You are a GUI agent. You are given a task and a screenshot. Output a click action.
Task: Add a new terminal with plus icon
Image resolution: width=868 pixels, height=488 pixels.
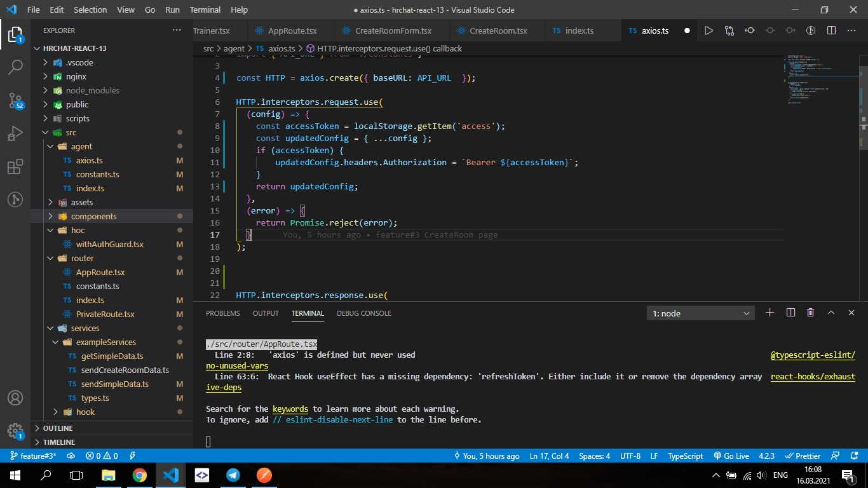(x=770, y=313)
